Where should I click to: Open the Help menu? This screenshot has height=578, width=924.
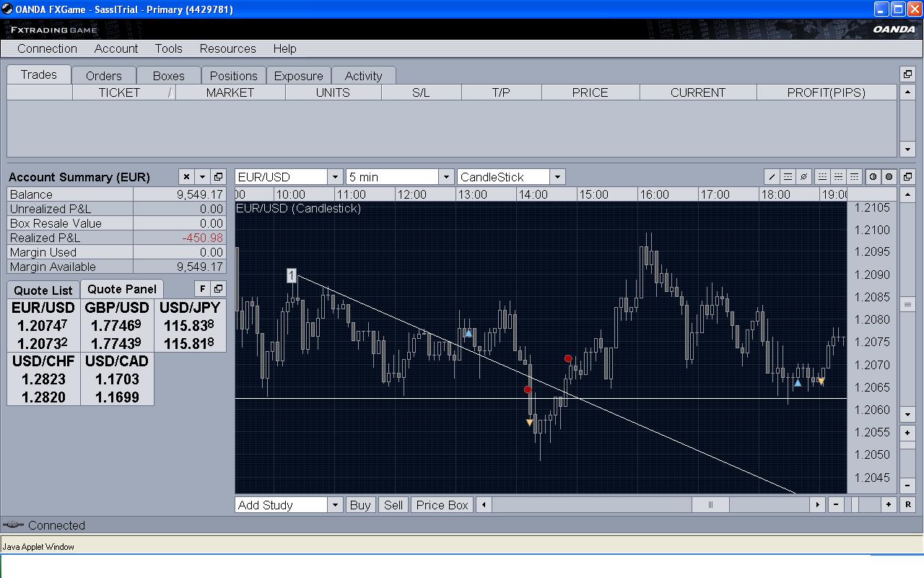tap(284, 48)
